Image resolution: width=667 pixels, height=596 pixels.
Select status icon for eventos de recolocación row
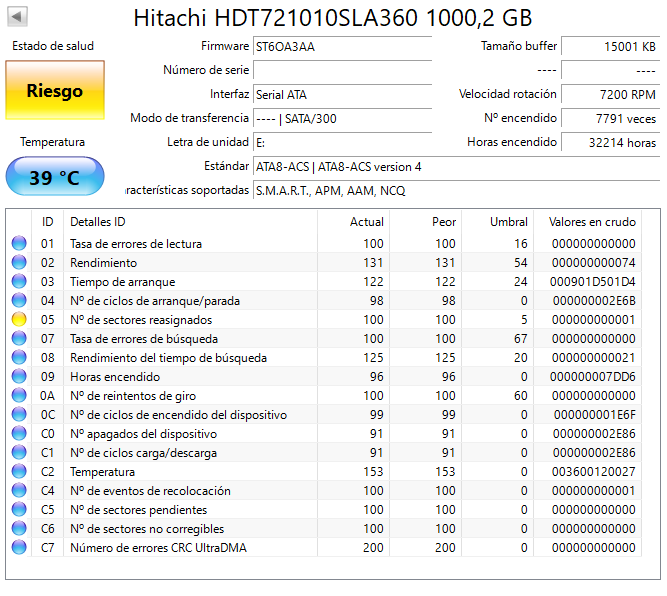(x=19, y=490)
